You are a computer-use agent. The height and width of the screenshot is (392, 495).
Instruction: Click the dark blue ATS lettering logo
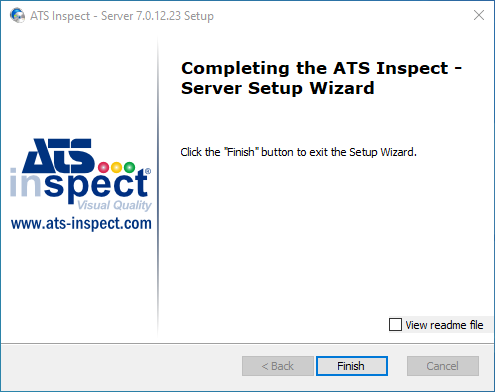pyautogui.click(x=58, y=156)
